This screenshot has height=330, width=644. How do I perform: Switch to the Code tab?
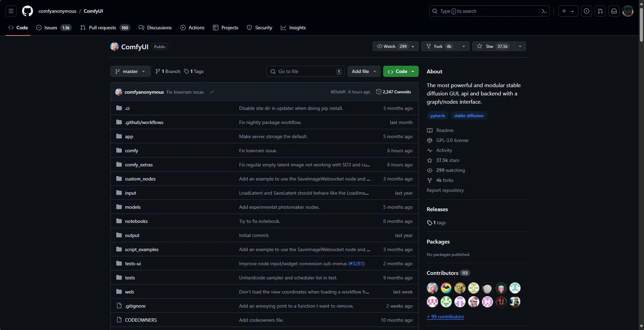point(18,28)
